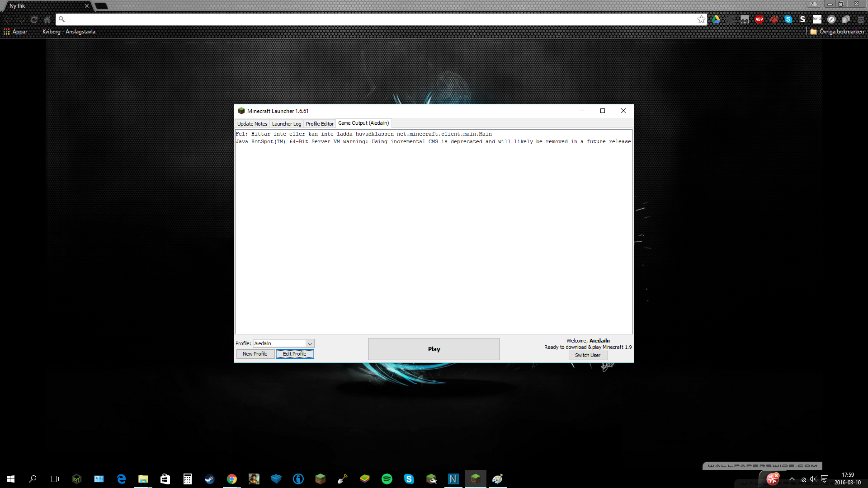Click the New Profile button
The width and height of the screenshot is (868, 488).
coord(255,354)
